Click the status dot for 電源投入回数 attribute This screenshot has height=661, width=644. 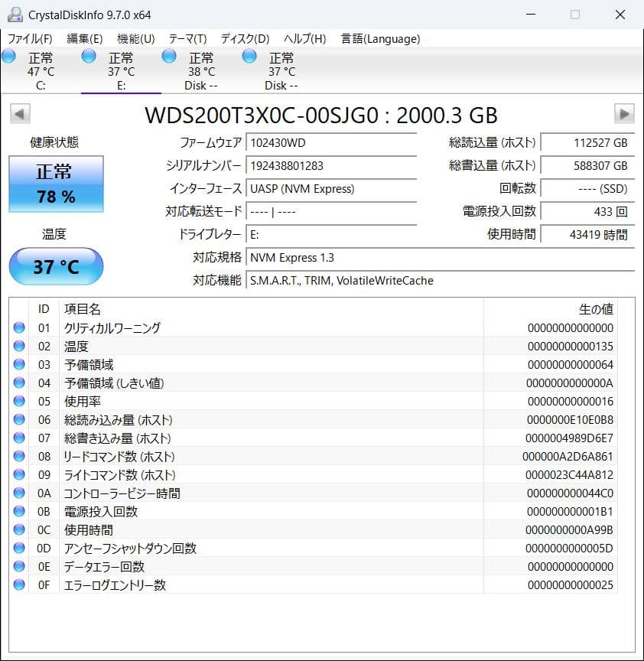click(x=19, y=511)
